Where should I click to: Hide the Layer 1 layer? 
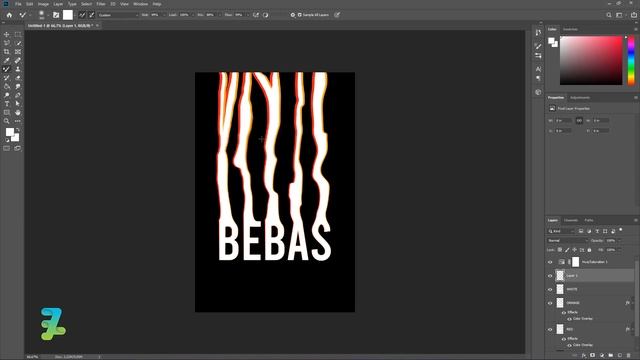click(550, 276)
